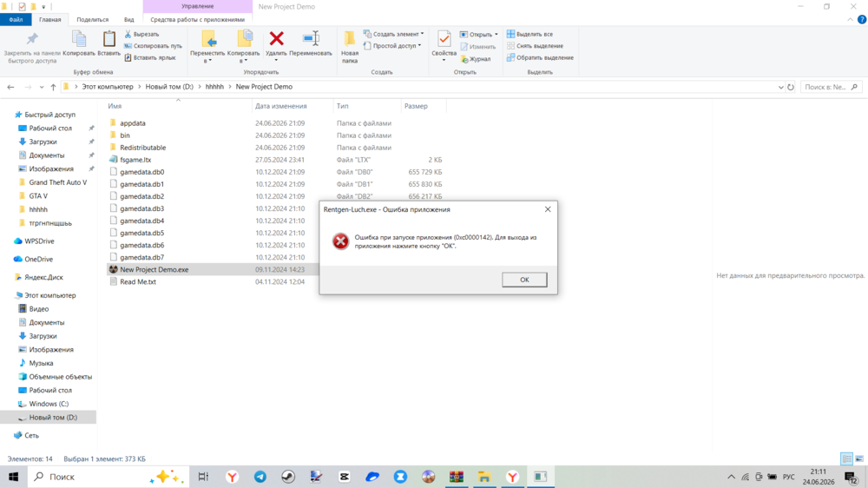This screenshot has height=488, width=868.
Task: Click the search field Поиск в: Ne...
Action: click(x=825, y=87)
